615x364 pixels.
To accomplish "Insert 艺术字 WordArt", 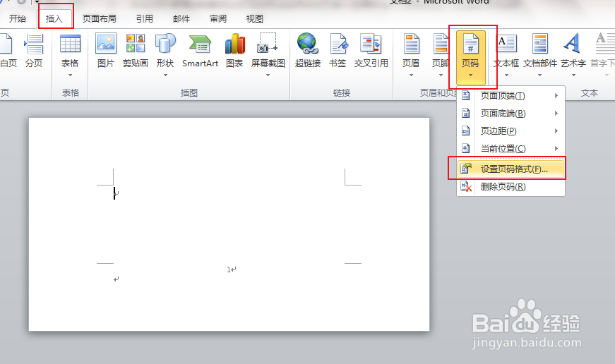I will 573,55.
